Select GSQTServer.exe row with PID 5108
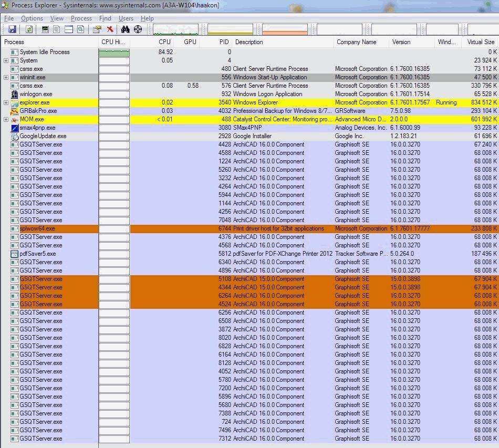The image size is (499, 448). (x=250, y=279)
